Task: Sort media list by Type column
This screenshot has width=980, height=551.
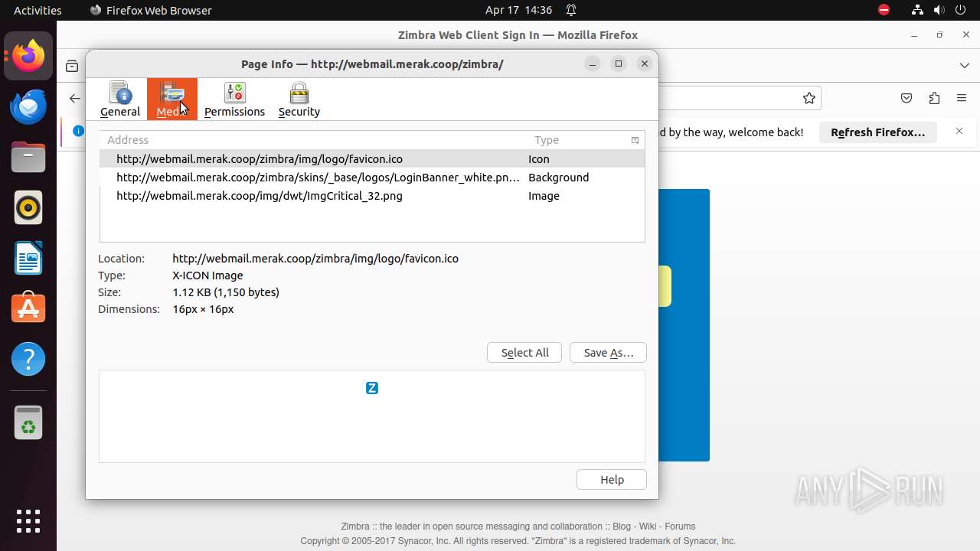Action: click(x=577, y=140)
